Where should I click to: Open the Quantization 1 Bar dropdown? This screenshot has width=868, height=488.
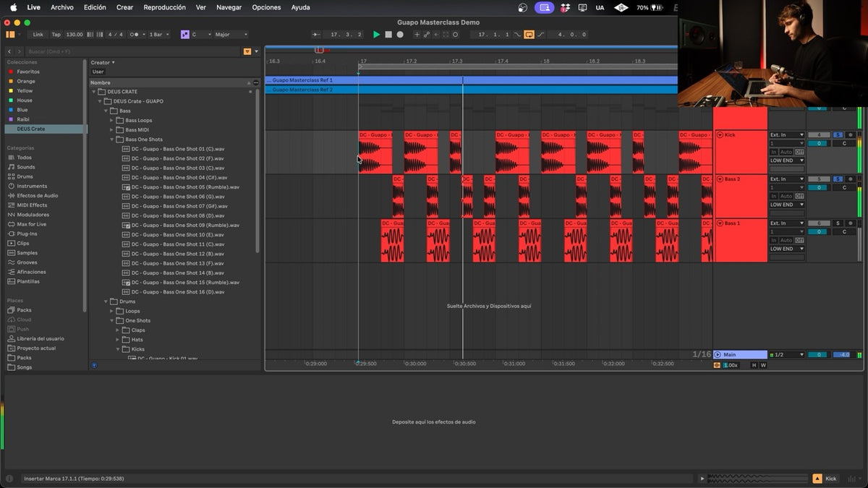pos(159,35)
